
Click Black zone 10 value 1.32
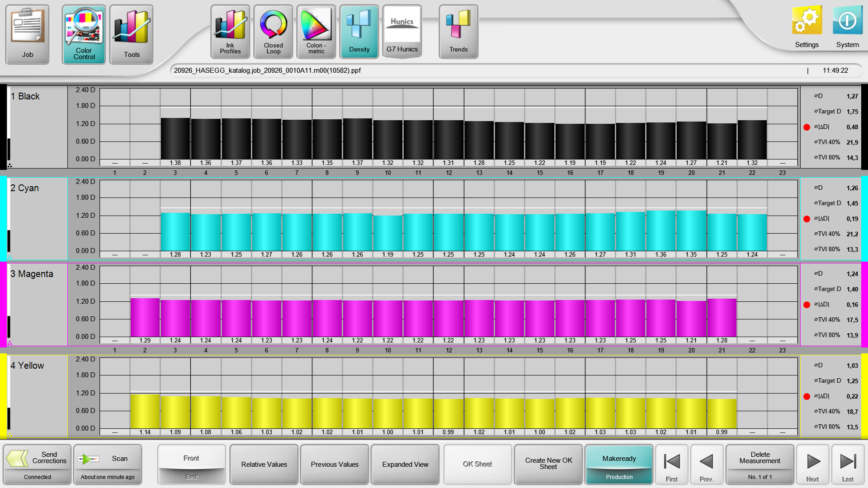pyautogui.click(x=387, y=163)
